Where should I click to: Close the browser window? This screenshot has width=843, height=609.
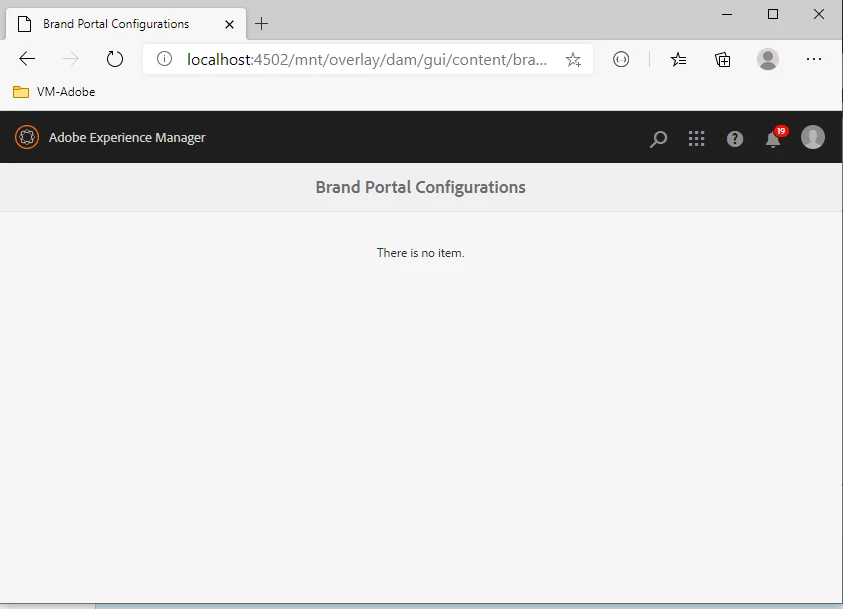(x=818, y=15)
